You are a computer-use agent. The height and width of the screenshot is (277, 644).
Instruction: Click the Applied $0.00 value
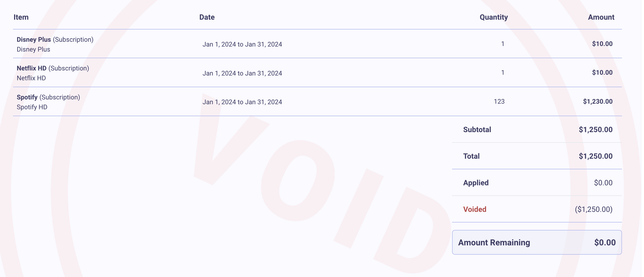603,183
